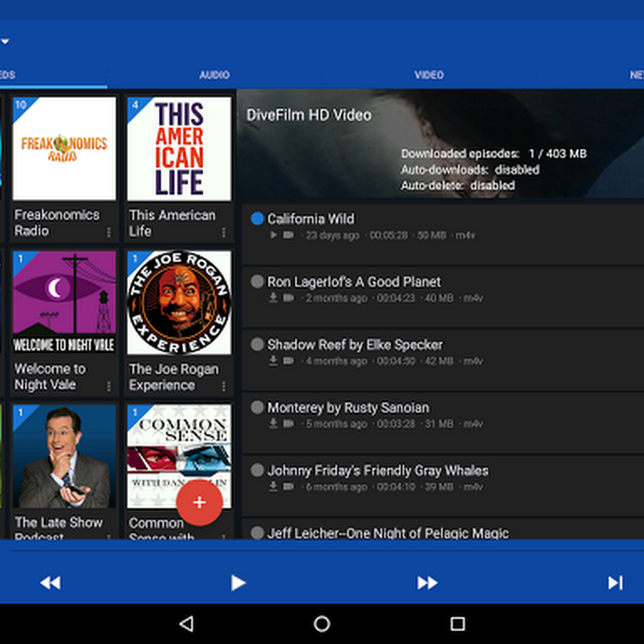Tap the rewind playback button
This screenshot has height=644, width=644.
tap(50, 582)
